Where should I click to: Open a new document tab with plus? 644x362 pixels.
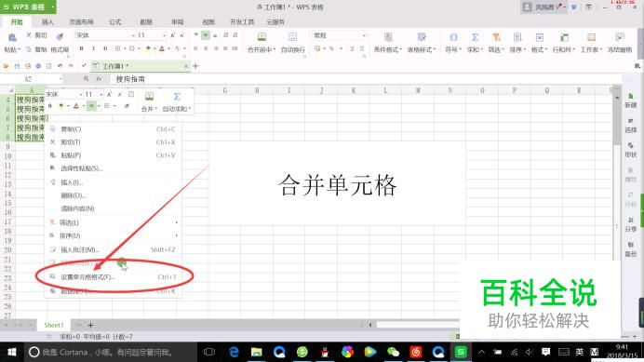(x=195, y=66)
